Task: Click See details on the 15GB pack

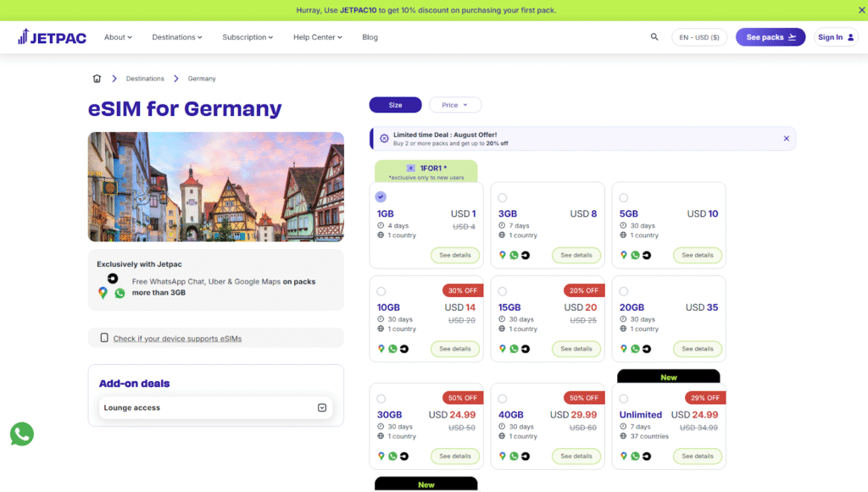Action: pos(576,348)
